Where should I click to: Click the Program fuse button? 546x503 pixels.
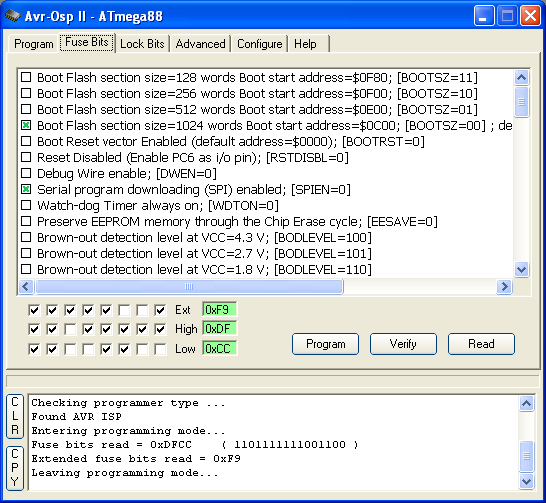tap(326, 344)
